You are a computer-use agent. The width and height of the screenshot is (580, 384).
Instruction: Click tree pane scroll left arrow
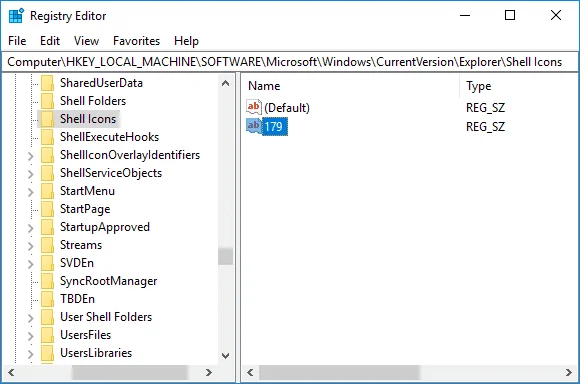[11, 372]
